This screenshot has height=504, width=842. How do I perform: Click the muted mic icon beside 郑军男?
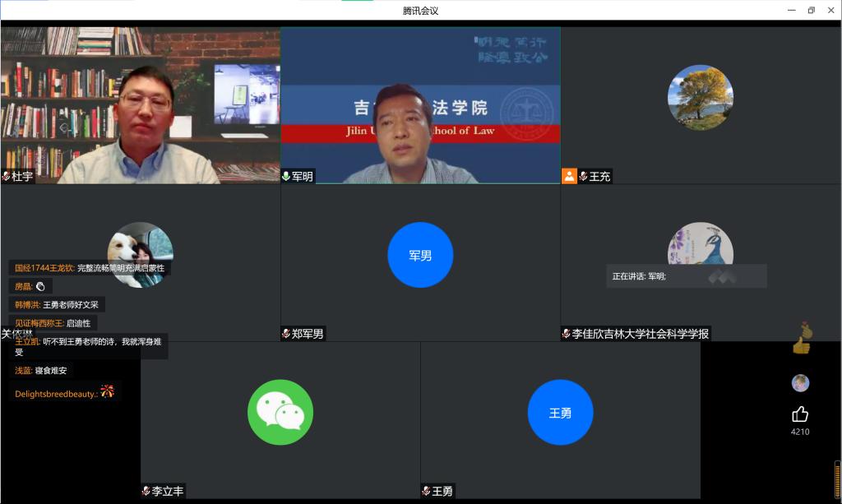(x=286, y=334)
